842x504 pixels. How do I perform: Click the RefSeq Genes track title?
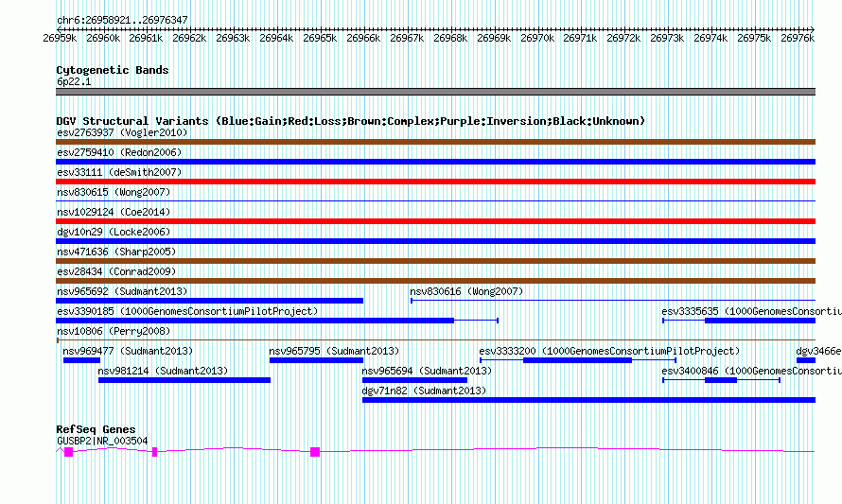(x=96, y=429)
